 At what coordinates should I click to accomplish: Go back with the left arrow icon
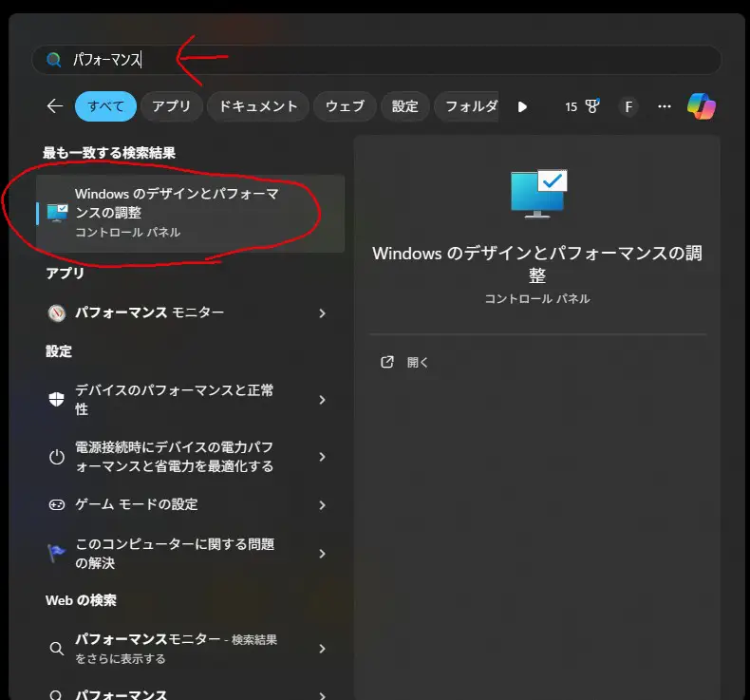55,105
